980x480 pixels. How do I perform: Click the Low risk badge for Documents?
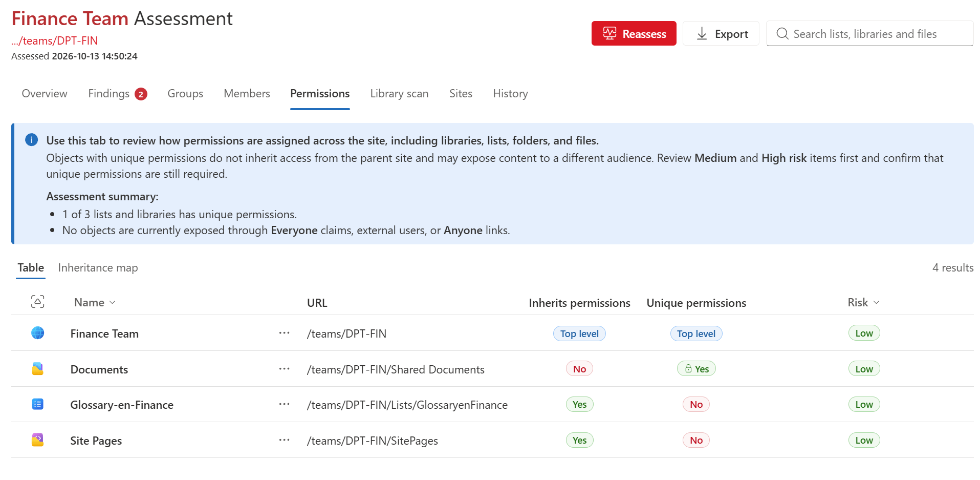[864, 369]
